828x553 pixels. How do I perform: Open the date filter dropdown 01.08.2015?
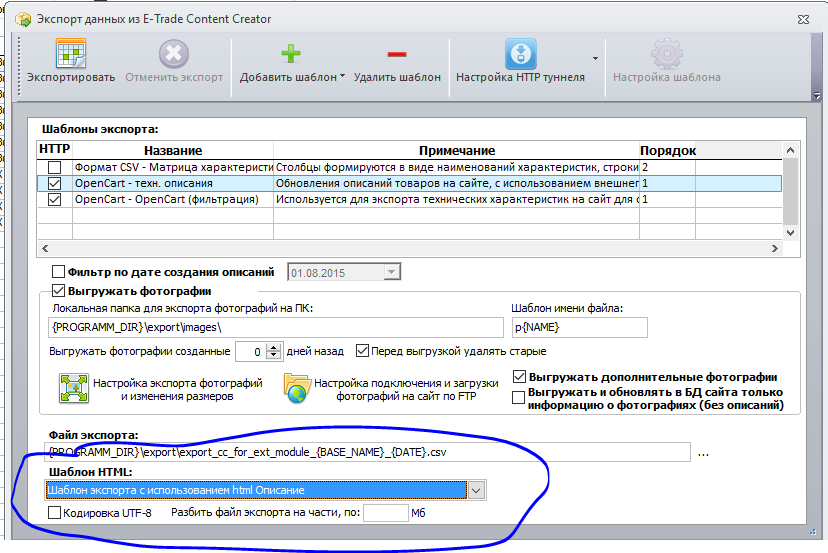pos(391,273)
